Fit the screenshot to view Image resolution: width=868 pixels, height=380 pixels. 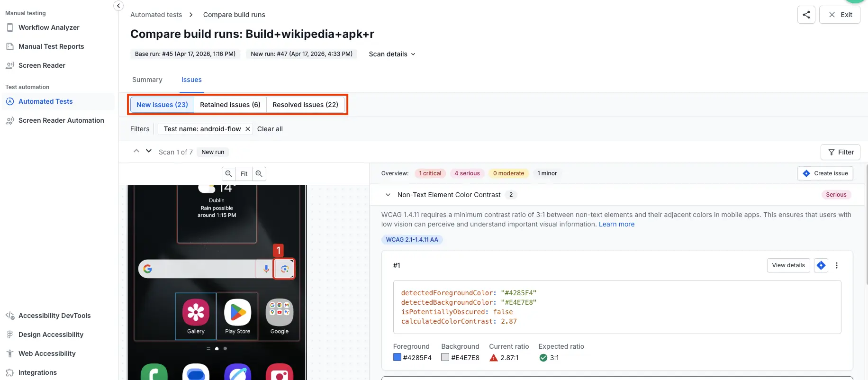pyautogui.click(x=244, y=174)
